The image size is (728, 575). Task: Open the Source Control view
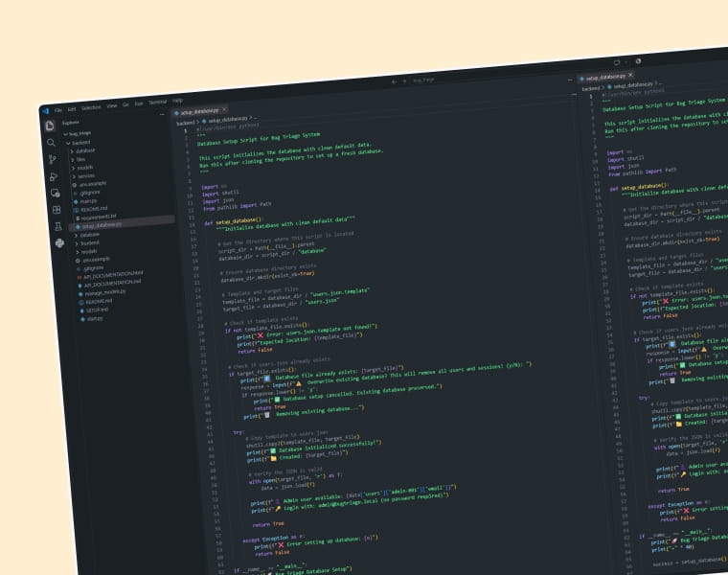click(53, 160)
